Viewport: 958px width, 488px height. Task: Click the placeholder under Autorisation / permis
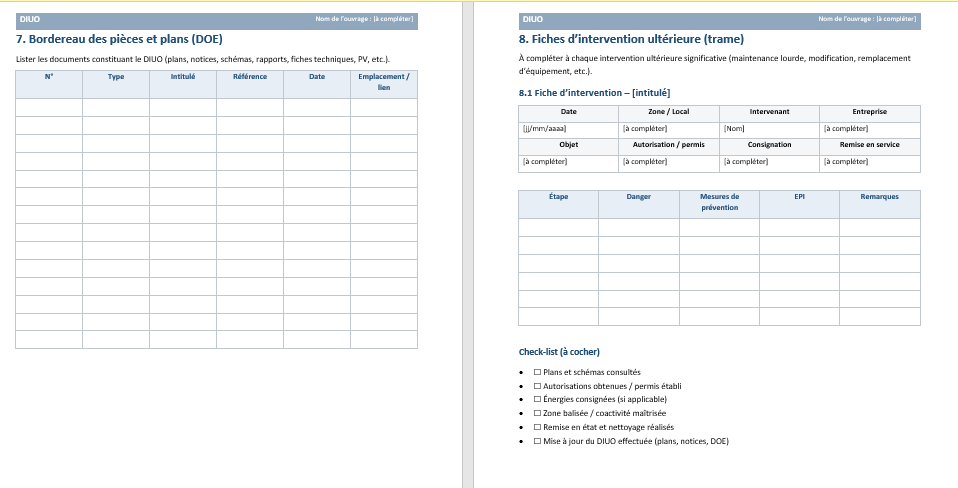click(x=644, y=162)
